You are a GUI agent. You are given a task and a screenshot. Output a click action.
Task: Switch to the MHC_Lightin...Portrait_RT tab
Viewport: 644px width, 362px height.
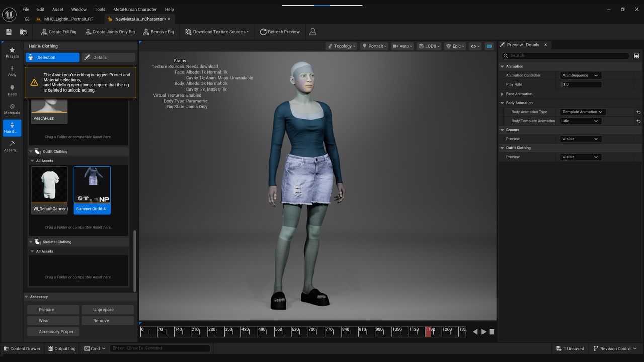coord(68,19)
